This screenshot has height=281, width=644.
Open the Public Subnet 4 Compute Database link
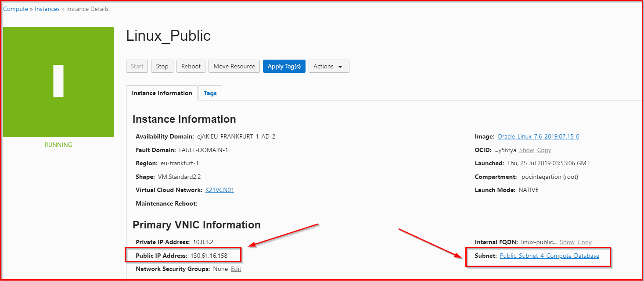[549, 256]
